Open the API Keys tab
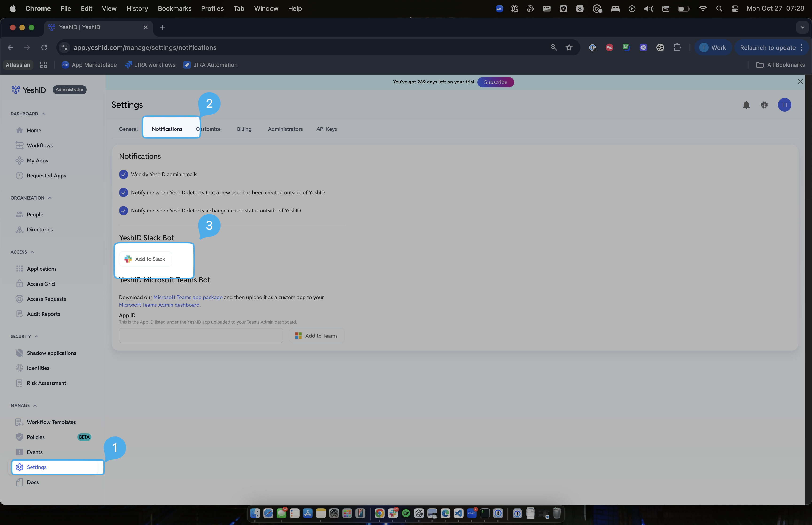 (x=326, y=129)
